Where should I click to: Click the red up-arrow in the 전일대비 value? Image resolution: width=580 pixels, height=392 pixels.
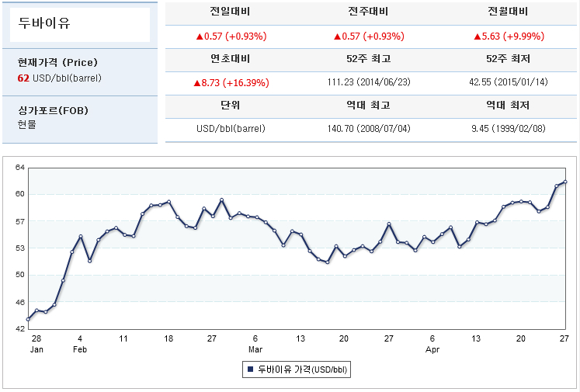click(x=199, y=36)
